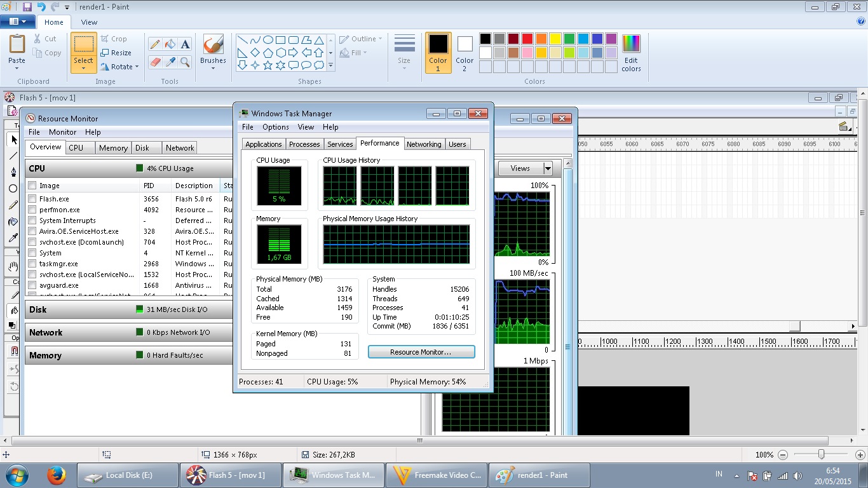Viewport: 868px width, 488px height.
Task: Switch to the View tab in Paint ribbon
Action: [89, 22]
